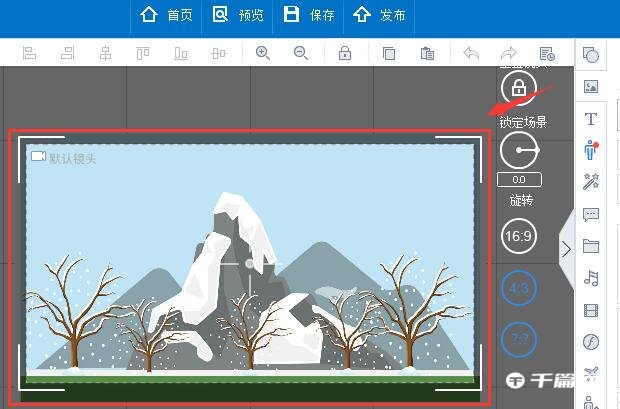This screenshot has width=620, height=409.
Task: Click the zoom out magnifier icon
Action: (300, 53)
